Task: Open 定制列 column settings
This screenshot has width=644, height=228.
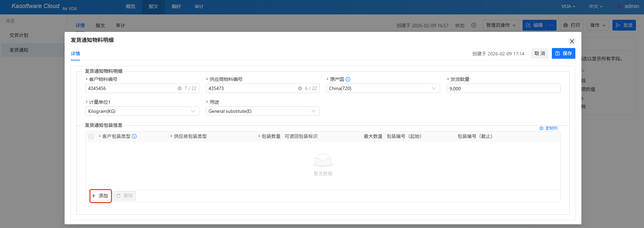Action: (x=548, y=128)
